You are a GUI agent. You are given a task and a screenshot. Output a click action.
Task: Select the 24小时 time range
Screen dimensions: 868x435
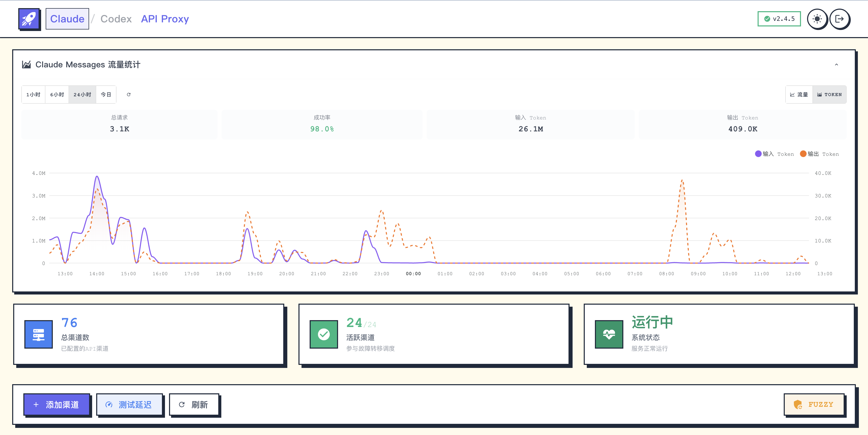82,95
